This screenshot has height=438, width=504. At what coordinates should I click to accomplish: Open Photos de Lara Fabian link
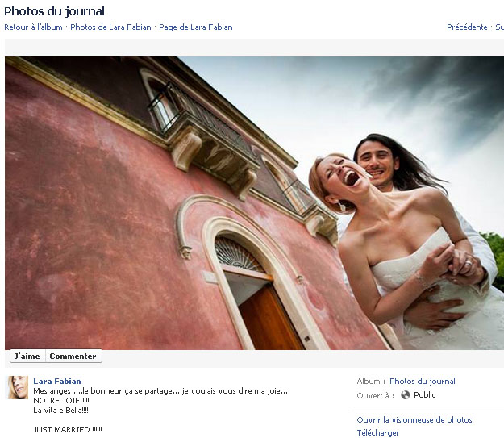click(x=111, y=27)
